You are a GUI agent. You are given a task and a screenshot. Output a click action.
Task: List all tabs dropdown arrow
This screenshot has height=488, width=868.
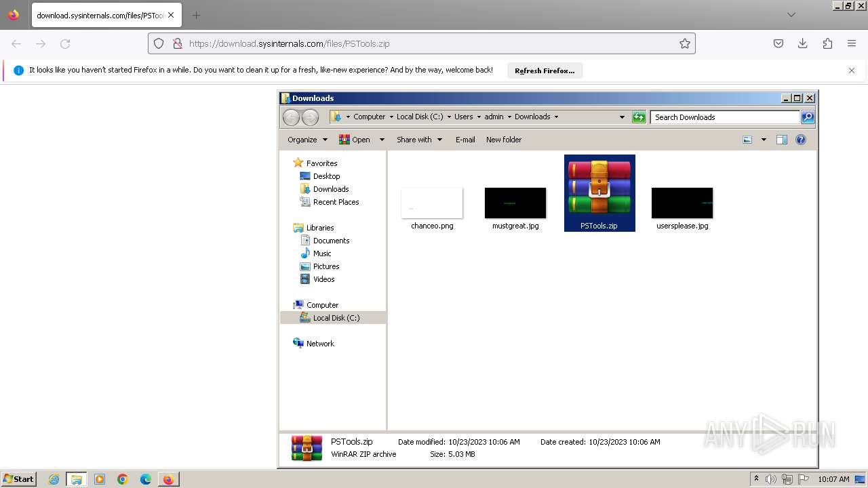[x=791, y=15]
